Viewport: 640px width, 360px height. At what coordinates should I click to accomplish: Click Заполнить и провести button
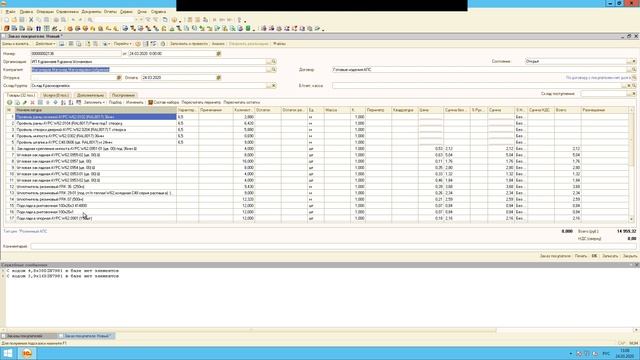[x=189, y=44]
